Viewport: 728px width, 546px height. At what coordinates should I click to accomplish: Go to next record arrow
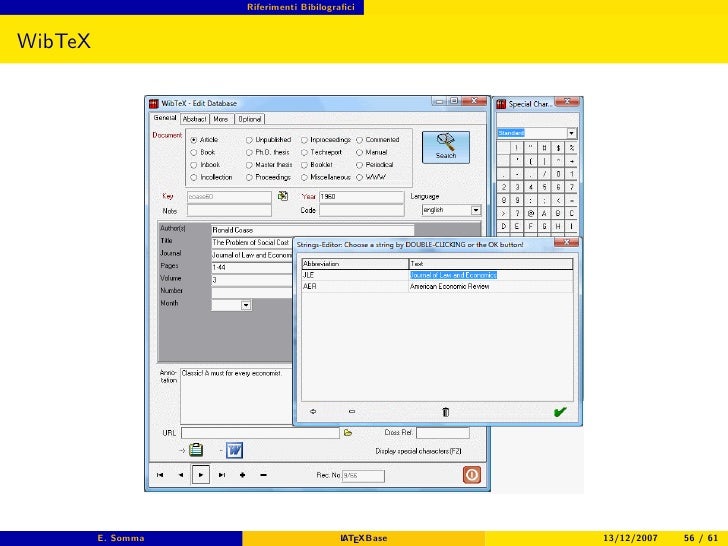pos(201,475)
